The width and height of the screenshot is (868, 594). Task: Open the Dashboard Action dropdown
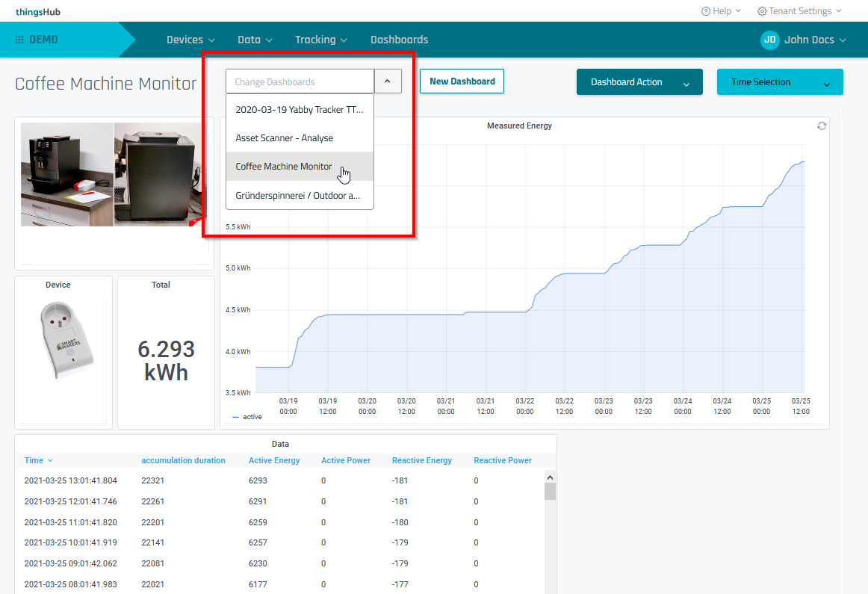pyautogui.click(x=639, y=82)
